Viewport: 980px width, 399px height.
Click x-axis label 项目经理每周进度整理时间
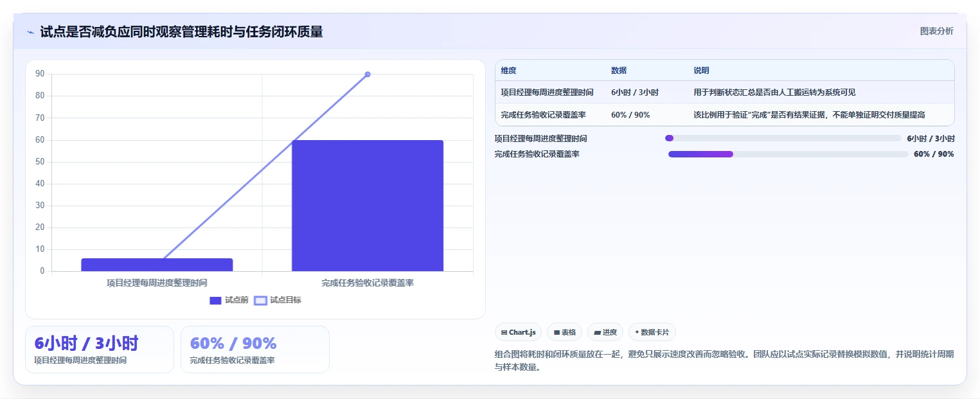157,283
